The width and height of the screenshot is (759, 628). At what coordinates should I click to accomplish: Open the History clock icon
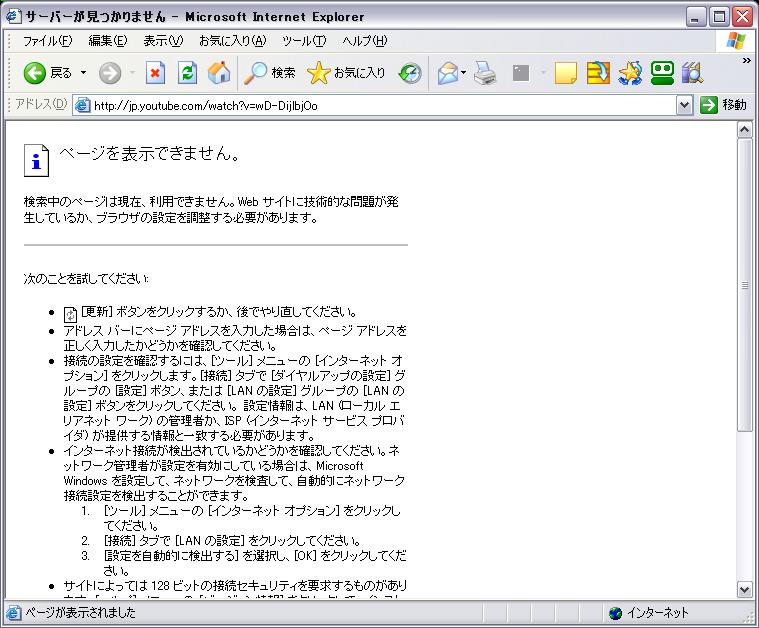[410, 73]
